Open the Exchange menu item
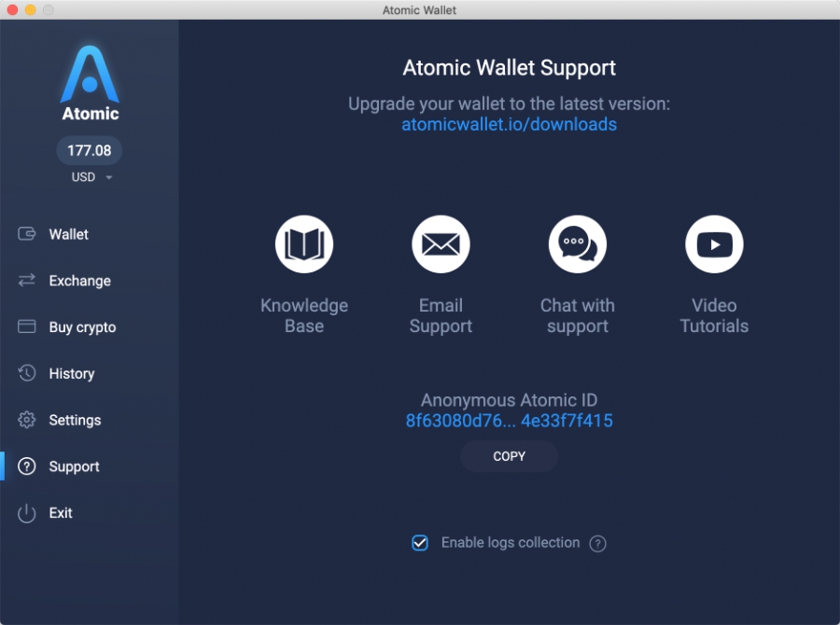 click(x=80, y=281)
